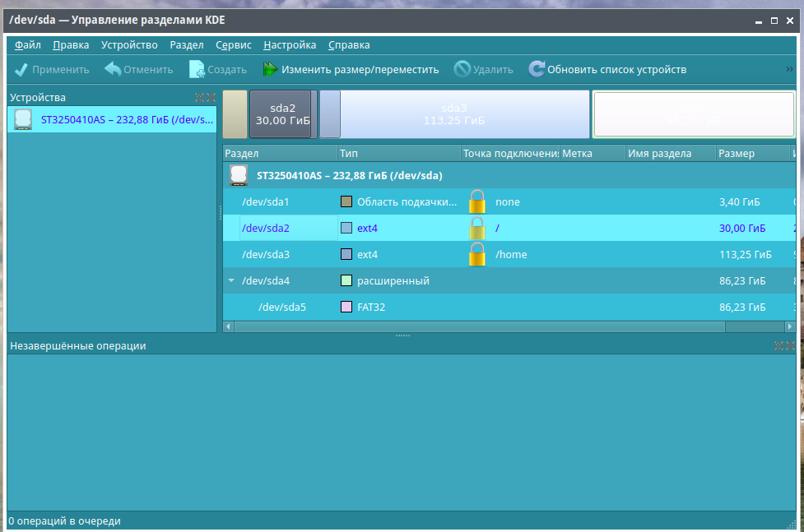Viewport: 804px width, 532px height.
Task: Select the sda1 swap block in the disk map
Action: (x=235, y=114)
